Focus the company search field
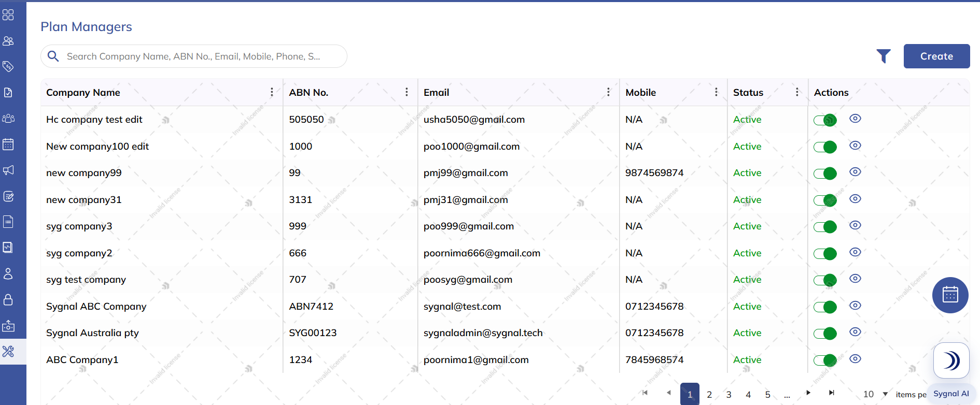This screenshot has height=405, width=980. (x=194, y=56)
